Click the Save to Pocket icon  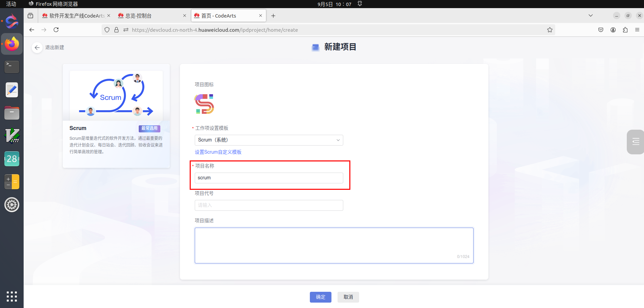(601, 30)
